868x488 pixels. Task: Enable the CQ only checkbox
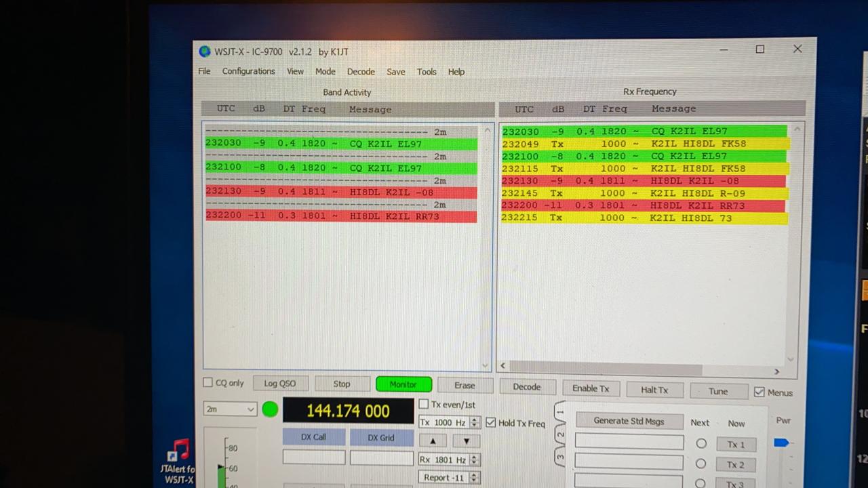(208, 383)
